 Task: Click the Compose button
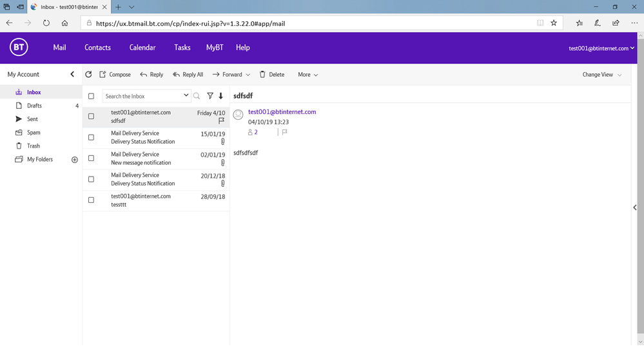[115, 75]
